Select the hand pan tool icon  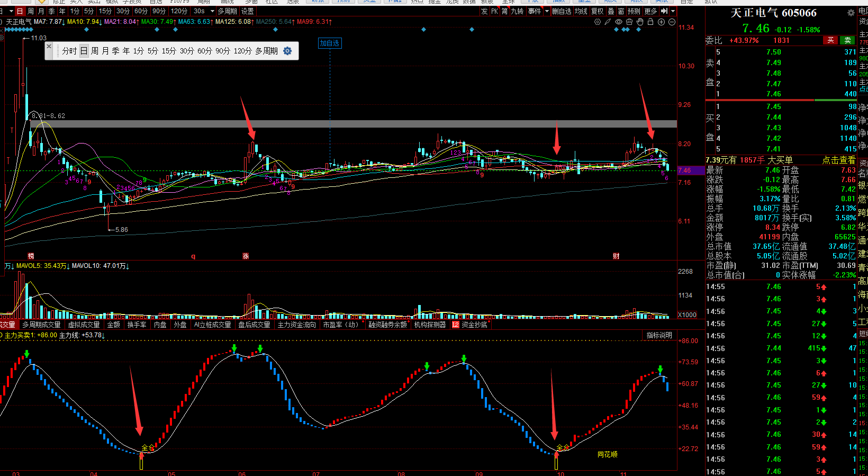(640, 22)
